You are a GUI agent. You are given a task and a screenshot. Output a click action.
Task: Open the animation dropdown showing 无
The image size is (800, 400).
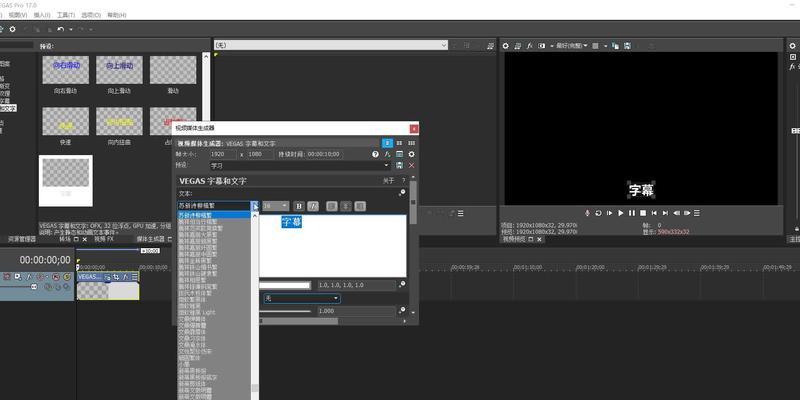302,298
